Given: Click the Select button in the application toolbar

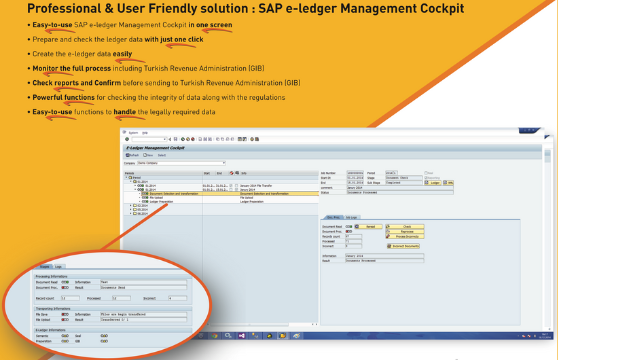Looking at the screenshot, I should (162, 155).
